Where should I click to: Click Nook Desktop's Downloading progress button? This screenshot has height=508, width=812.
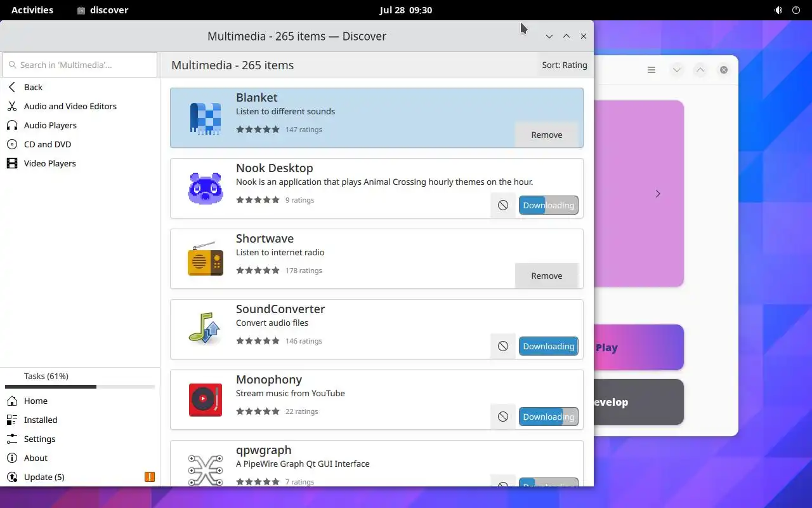coord(549,205)
